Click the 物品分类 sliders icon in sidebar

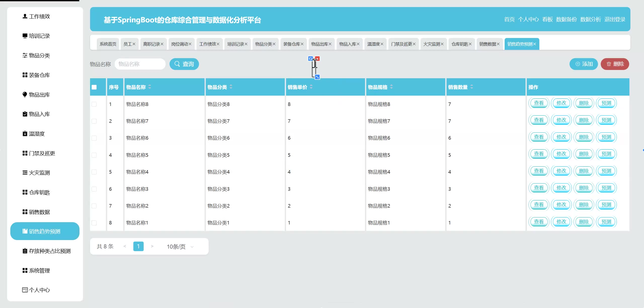tap(25, 55)
